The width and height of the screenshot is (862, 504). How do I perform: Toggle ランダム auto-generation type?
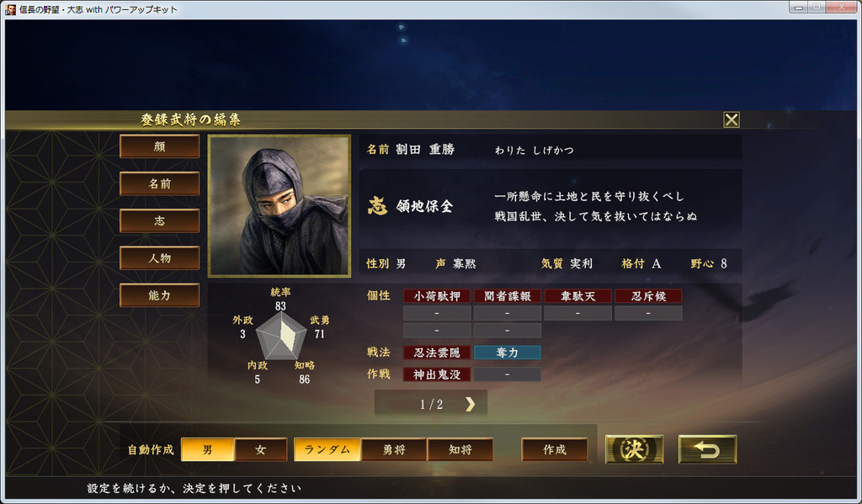(x=327, y=449)
